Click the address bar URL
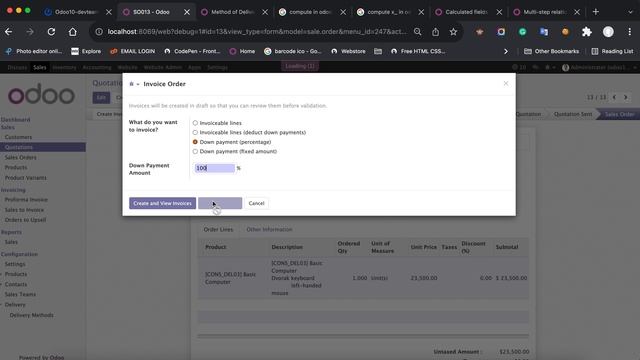This screenshot has width=640, height=360. [257, 31]
